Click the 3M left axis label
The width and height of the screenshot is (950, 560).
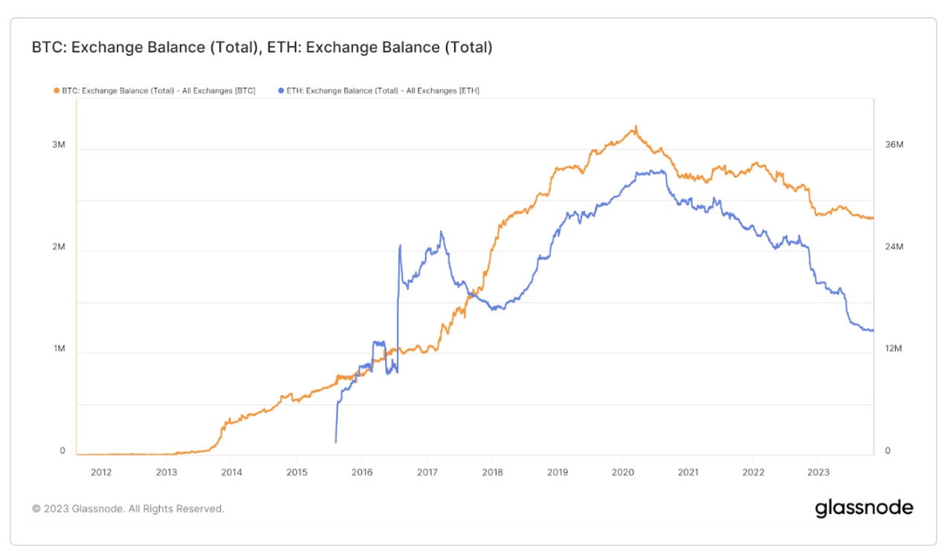pyautogui.click(x=59, y=145)
